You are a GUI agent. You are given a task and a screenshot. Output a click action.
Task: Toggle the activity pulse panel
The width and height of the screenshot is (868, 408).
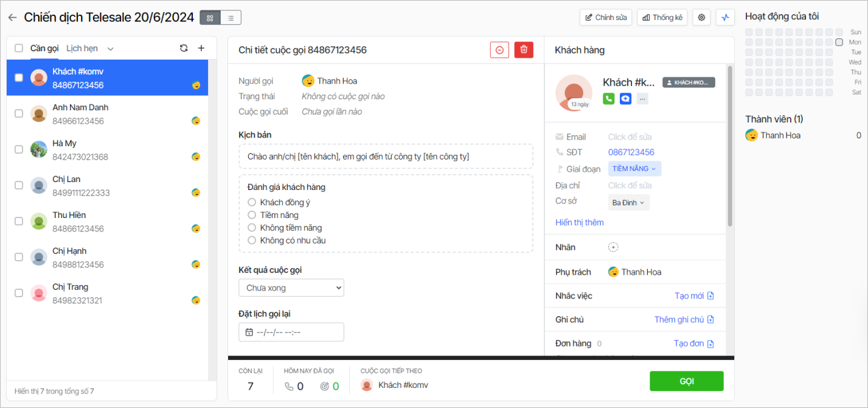click(x=724, y=18)
